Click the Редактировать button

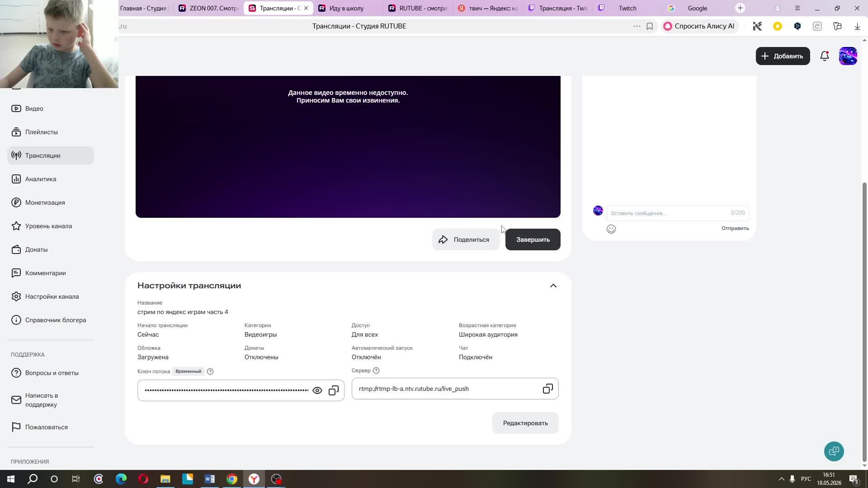point(525,423)
